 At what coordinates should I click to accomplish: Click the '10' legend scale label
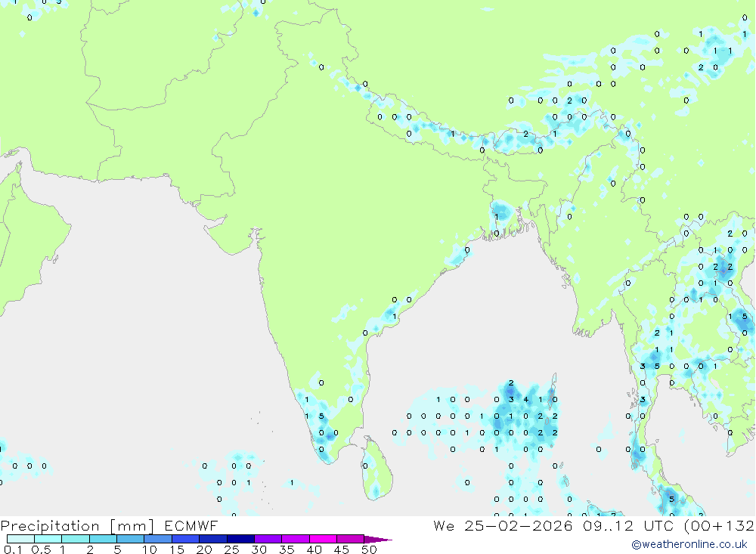pyautogui.click(x=150, y=549)
